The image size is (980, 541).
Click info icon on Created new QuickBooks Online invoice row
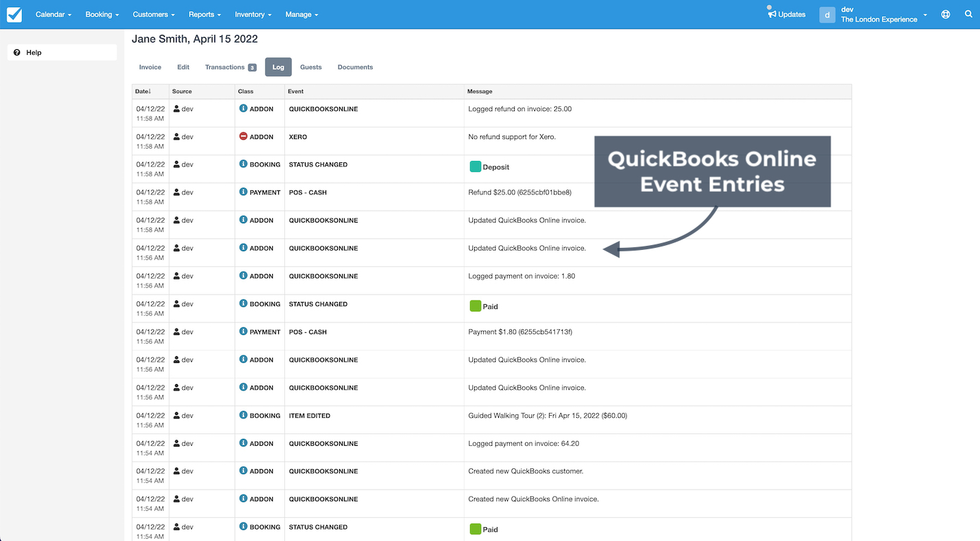pyautogui.click(x=243, y=499)
